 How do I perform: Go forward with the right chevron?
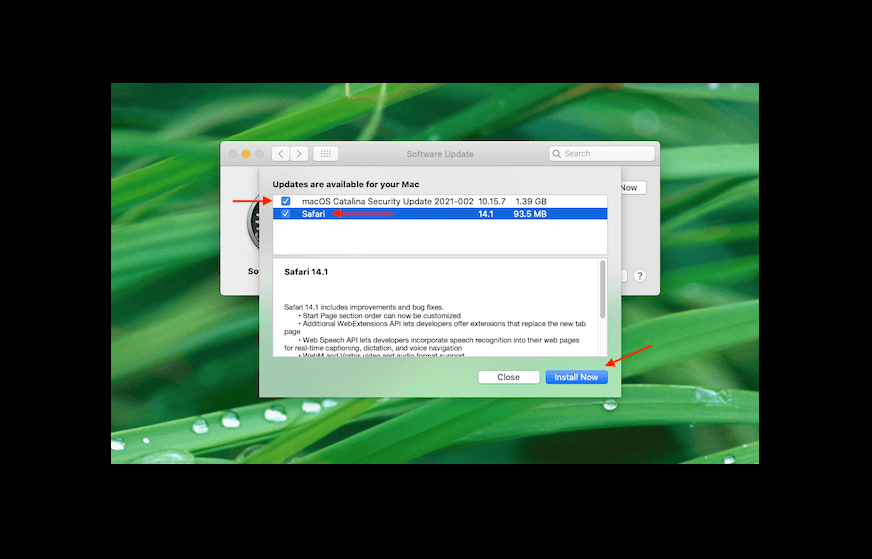(x=298, y=154)
